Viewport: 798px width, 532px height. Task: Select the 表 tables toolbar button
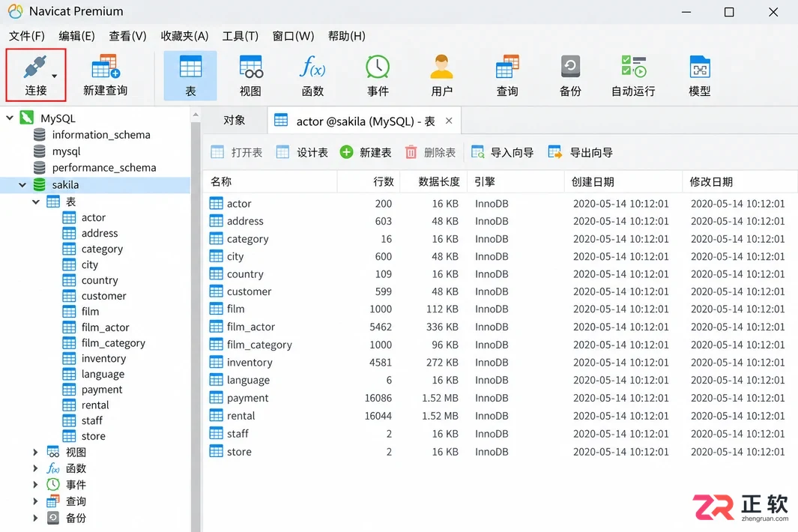coord(190,76)
